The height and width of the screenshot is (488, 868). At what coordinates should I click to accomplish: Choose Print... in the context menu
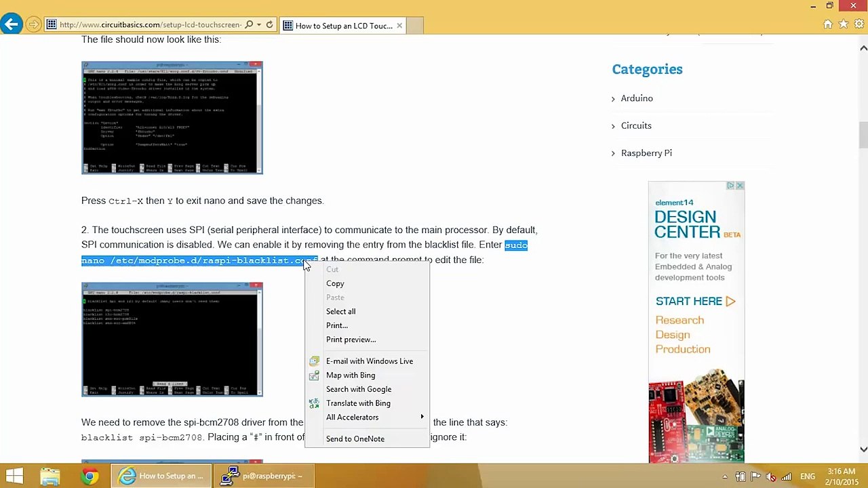pyautogui.click(x=337, y=325)
